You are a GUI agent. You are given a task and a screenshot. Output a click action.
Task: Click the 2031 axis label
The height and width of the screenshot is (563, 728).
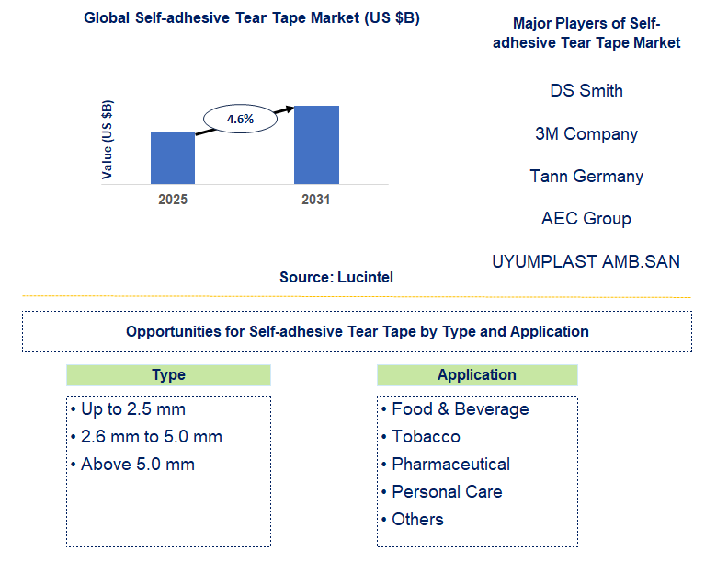point(315,200)
